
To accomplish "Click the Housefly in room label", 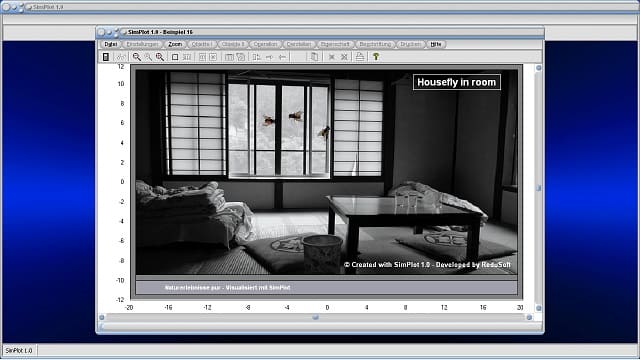I will (x=457, y=82).
